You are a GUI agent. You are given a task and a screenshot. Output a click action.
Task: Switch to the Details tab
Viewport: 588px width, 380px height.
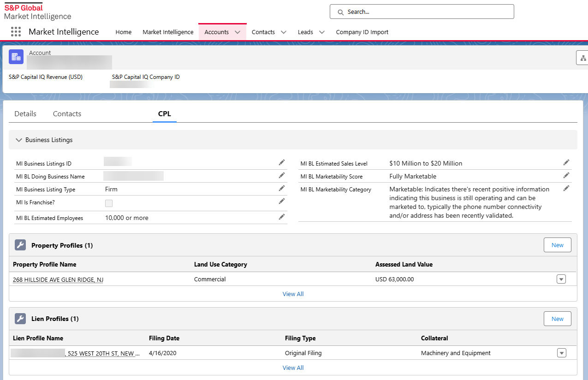tap(25, 114)
